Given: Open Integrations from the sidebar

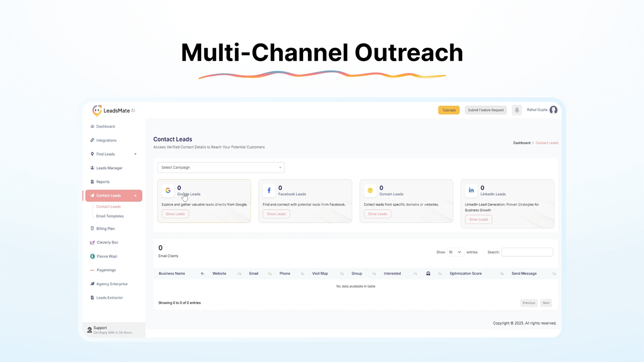Looking at the screenshot, I should point(106,141).
